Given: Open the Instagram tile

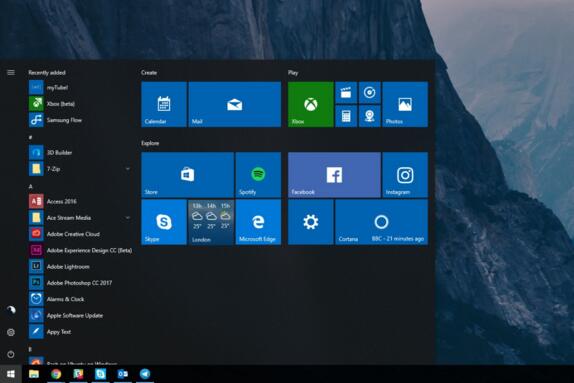Looking at the screenshot, I should tap(405, 175).
